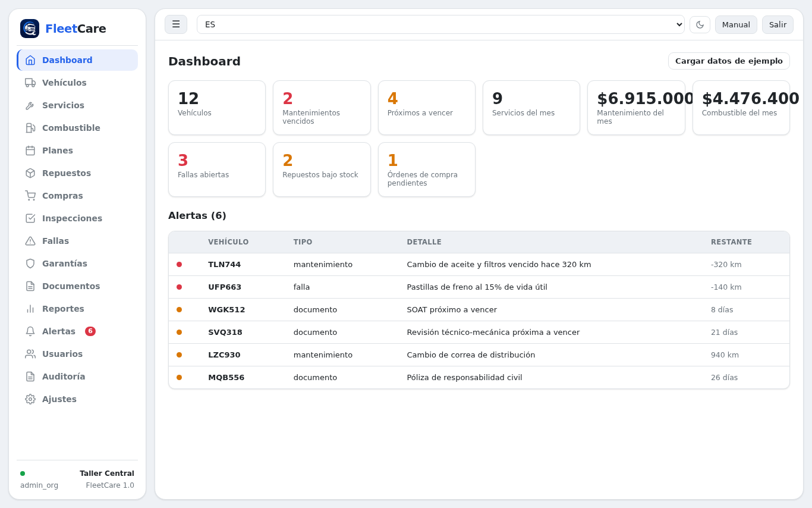
Task: Click the Mantenimientos vencidos card
Action: pos(322,108)
